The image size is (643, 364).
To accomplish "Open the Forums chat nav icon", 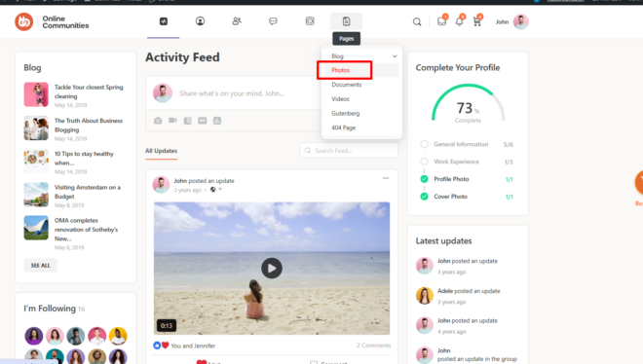I will click(273, 21).
